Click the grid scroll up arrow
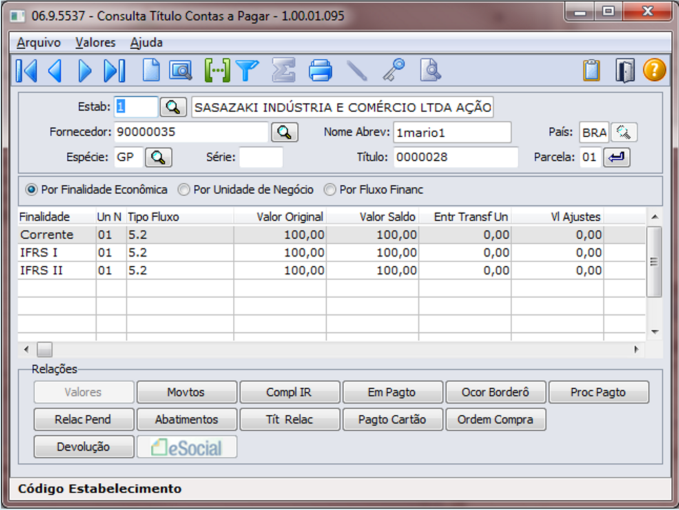The image size is (679, 510). [x=654, y=216]
